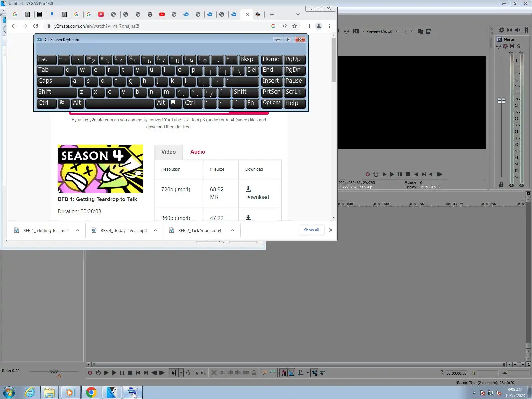Switch to the Video tab on y2mate
The width and height of the screenshot is (532, 399).
(x=168, y=152)
